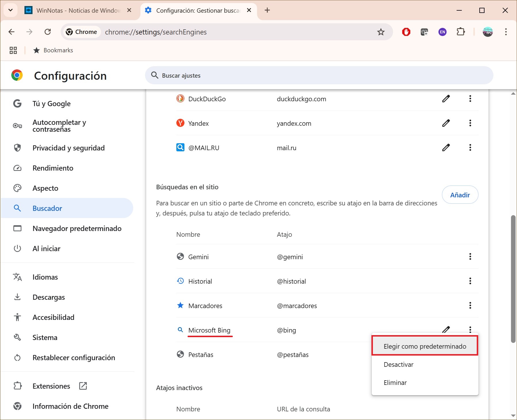Open the Bookmarks folder
Image resolution: width=517 pixels, height=420 pixels.
(x=53, y=50)
